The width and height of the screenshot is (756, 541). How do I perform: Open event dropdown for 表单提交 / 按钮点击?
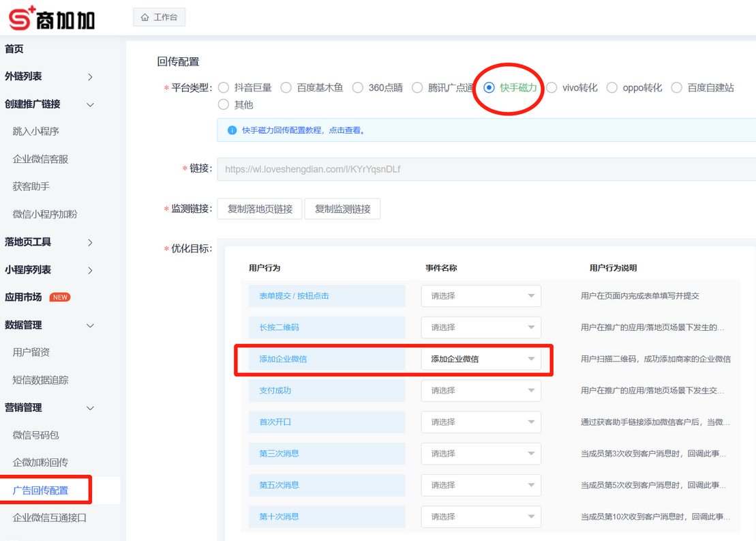(481, 296)
